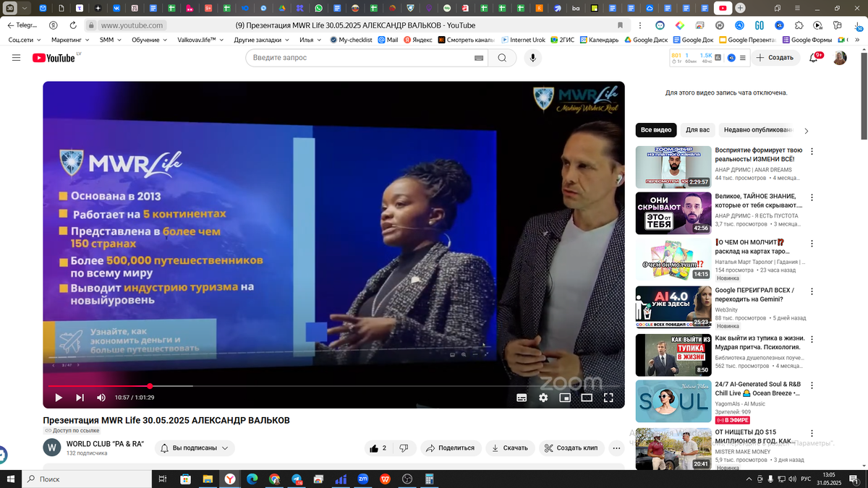
Task: Open the player settings gear
Action: (x=543, y=397)
